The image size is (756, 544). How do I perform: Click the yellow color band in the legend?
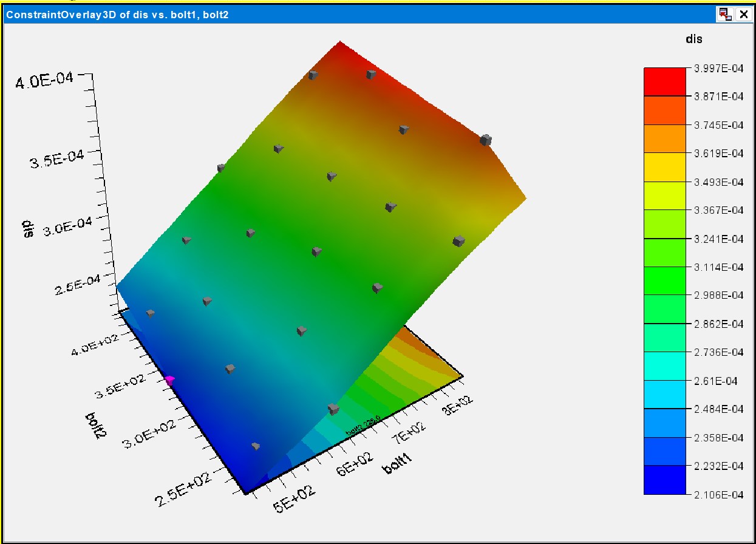[665, 167]
